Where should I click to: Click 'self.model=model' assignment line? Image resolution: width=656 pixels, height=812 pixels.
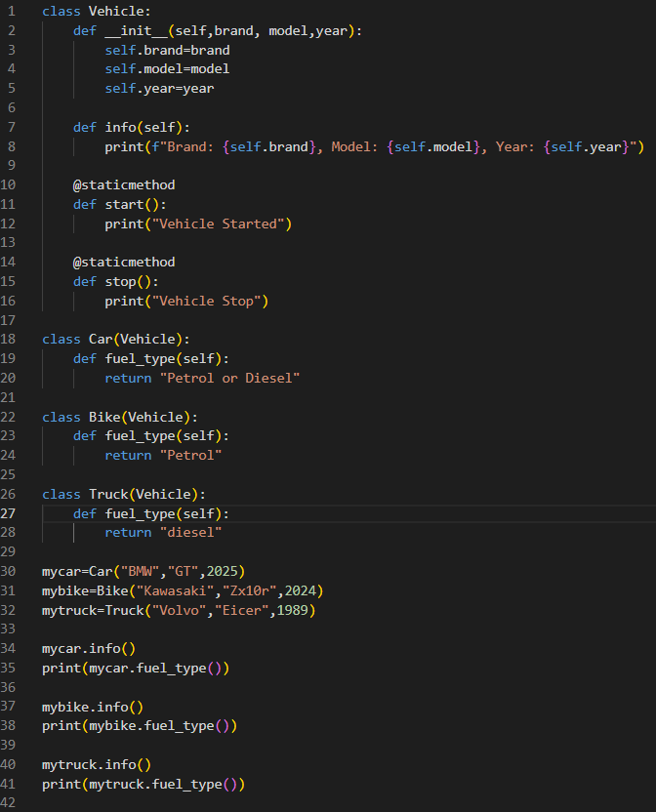tap(167, 69)
